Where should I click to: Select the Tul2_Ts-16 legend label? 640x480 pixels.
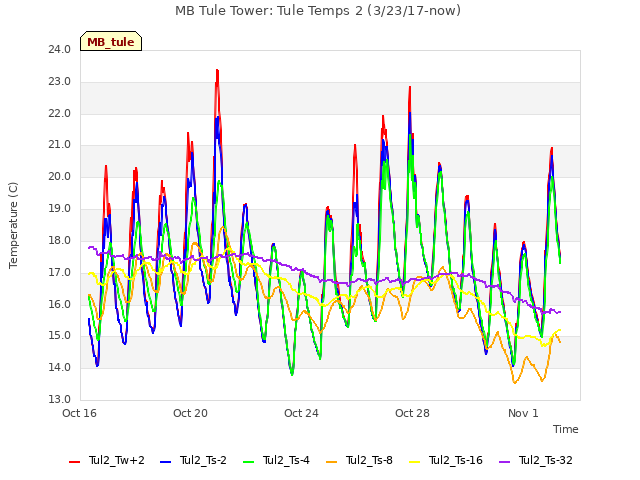point(456,460)
